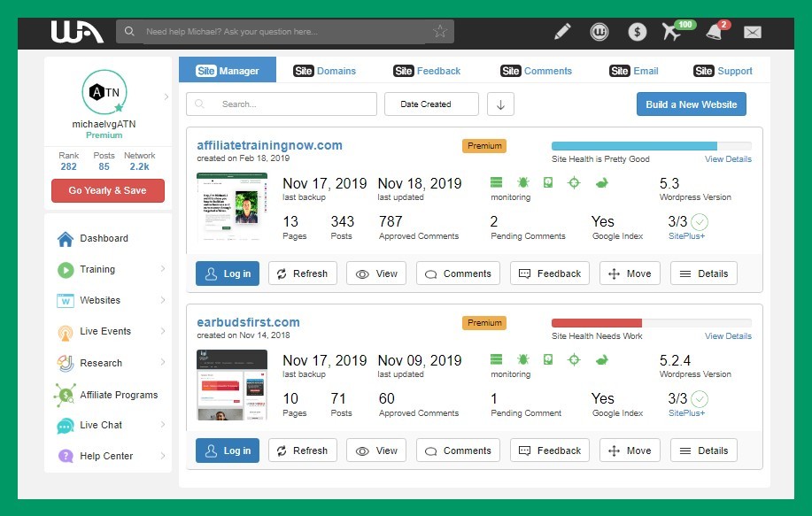The image size is (812, 516).
Task: Click rabbit speed icon for earbudsfirst.com
Action: 602,359
